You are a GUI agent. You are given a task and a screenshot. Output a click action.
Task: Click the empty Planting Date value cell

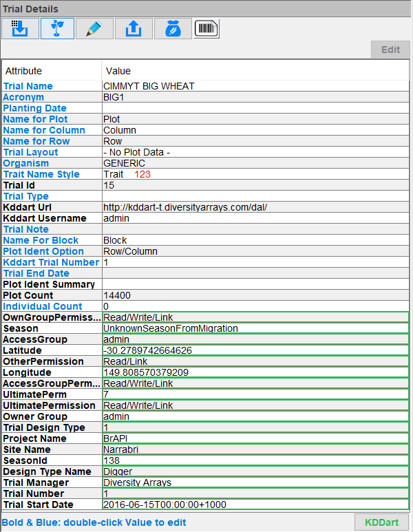click(255, 108)
